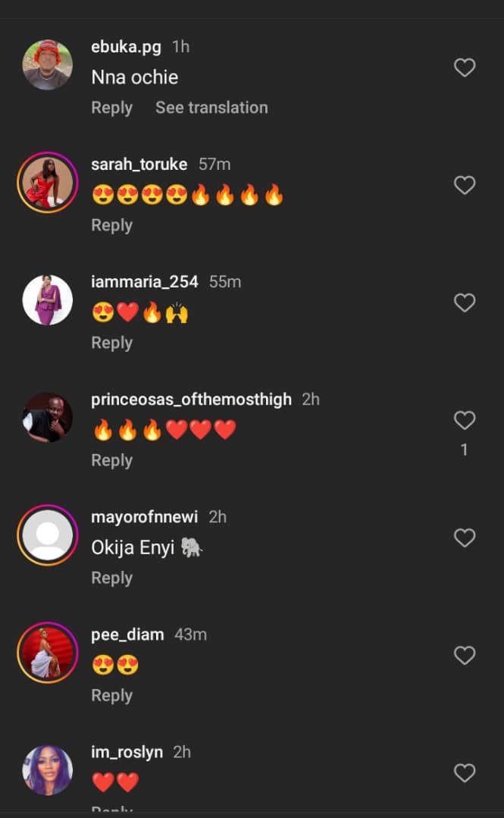
Task: View sarah_toruke's story avatar
Action: [47, 183]
